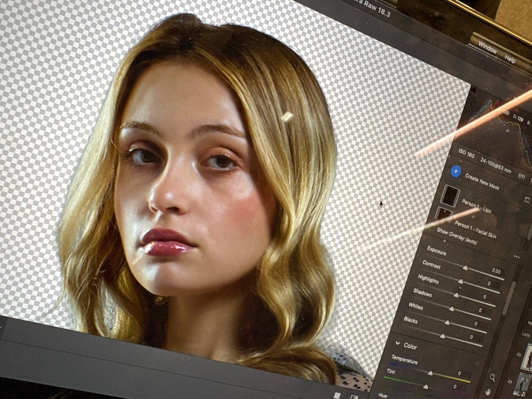
Task: Click the 24-105@63 mm lens text
Action: click(495, 166)
